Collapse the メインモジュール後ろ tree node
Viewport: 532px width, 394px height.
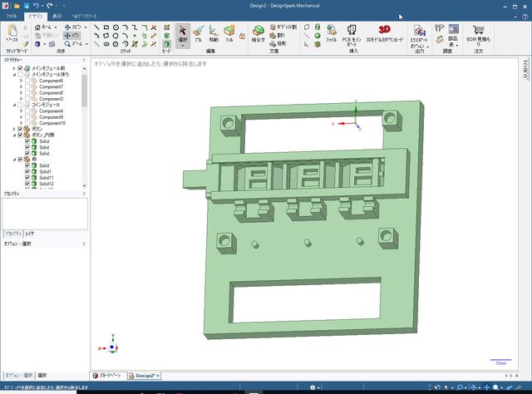[14, 74]
